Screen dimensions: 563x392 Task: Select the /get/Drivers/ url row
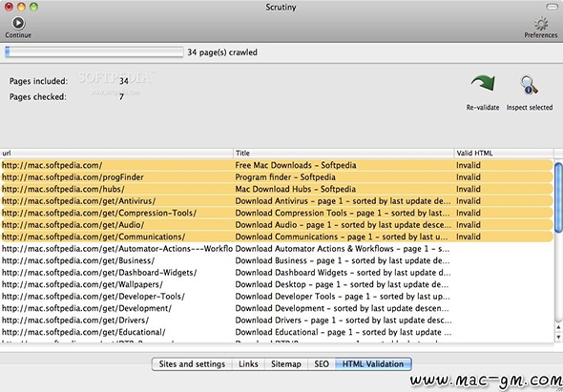(x=277, y=320)
